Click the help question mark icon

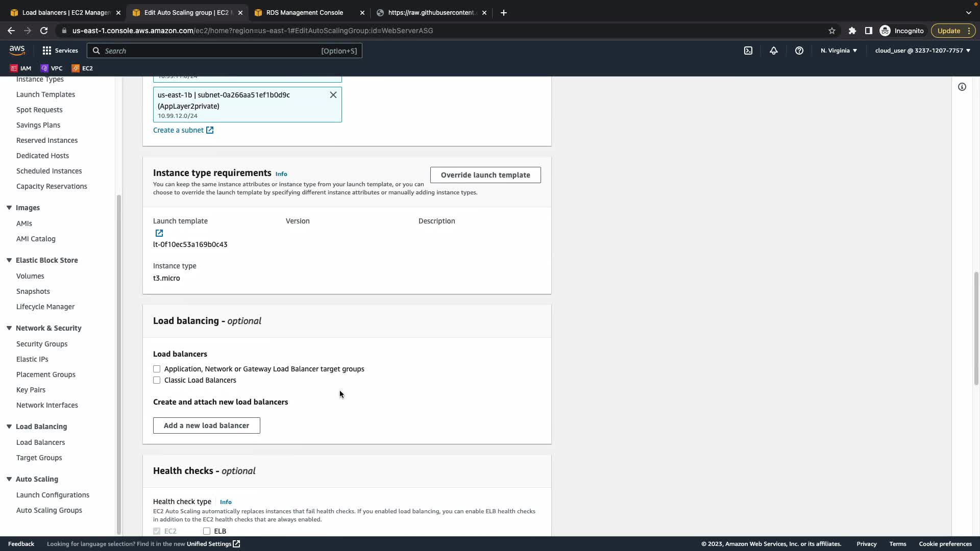(x=799, y=51)
